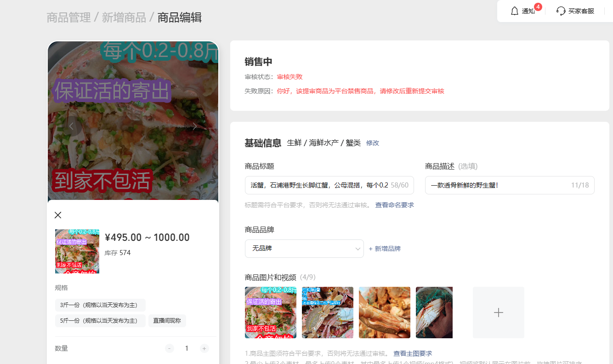Go to 新增商品 breadcrumb
Viewport: 613px width, 364px height.
tap(124, 17)
